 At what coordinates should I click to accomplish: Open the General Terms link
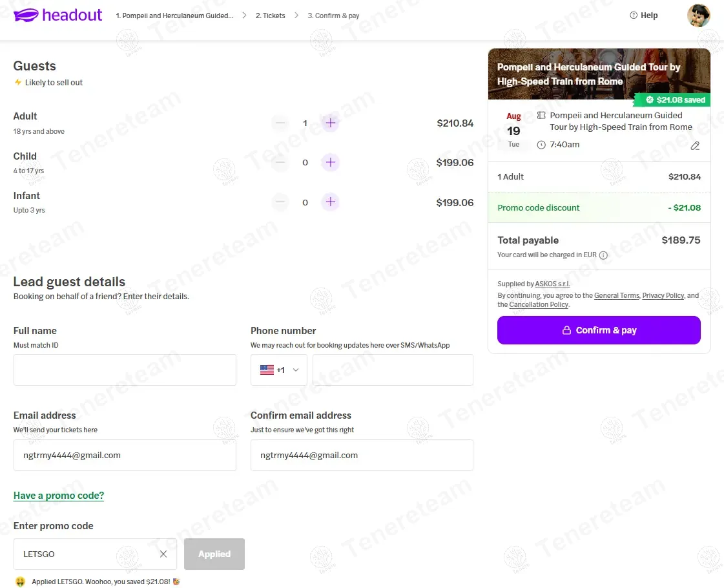tap(616, 295)
